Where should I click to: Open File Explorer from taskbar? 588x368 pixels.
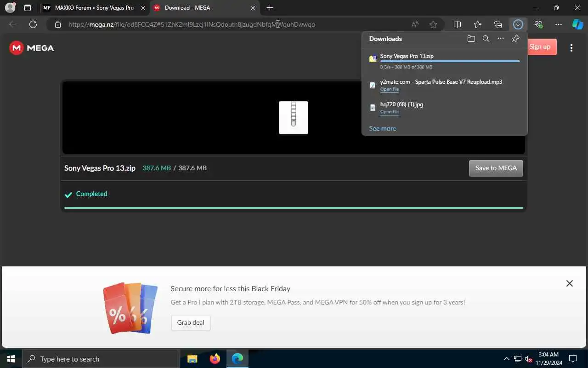192,359
